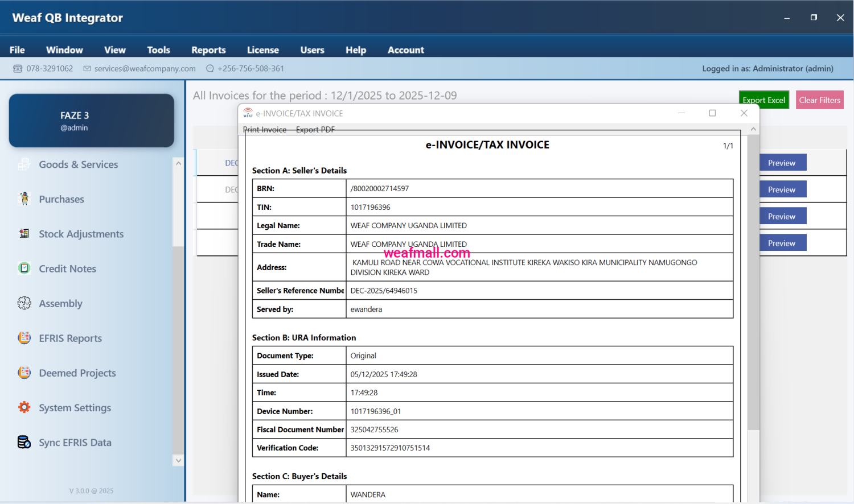The width and height of the screenshot is (854, 504).
Task: Click the Sync EFRIS Data icon
Action: coord(24,442)
